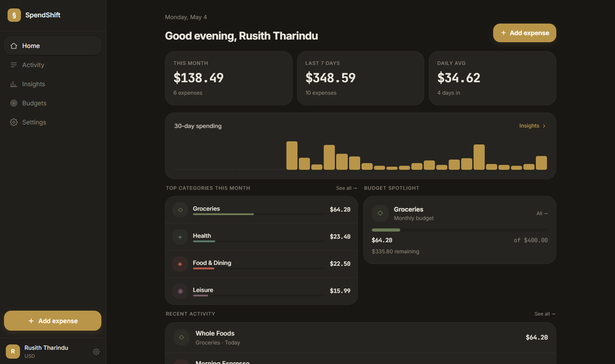This screenshot has height=364, width=615.
Task: Click the Leisure category label
Action: (x=203, y=290)
